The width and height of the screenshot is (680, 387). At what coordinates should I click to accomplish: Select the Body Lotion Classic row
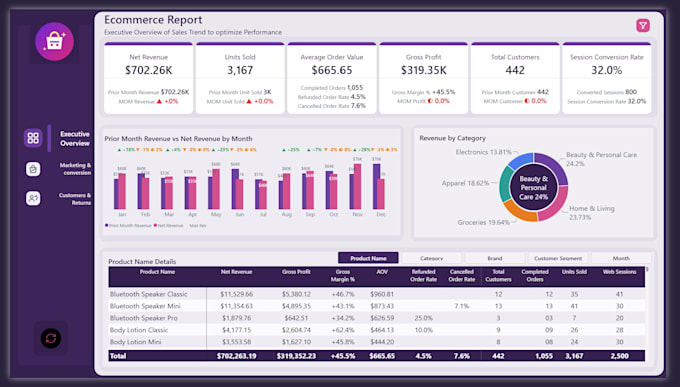(x=376, y=330)
